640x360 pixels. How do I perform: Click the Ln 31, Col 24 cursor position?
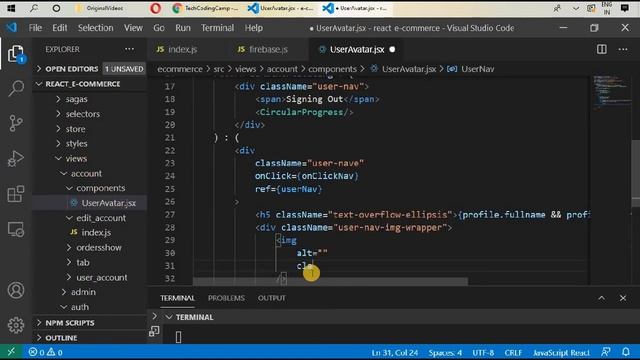[x=395, y=352]
